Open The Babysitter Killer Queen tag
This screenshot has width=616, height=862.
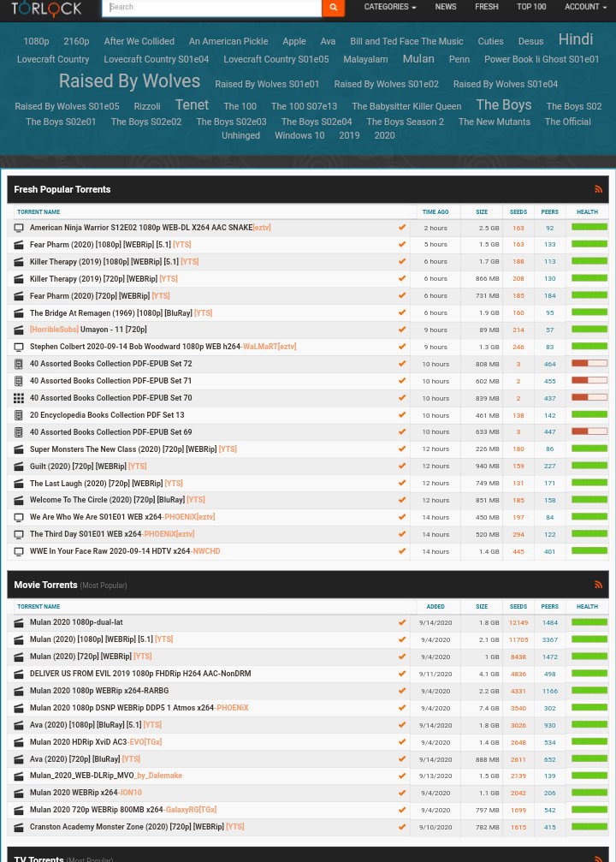coord(406,106)
